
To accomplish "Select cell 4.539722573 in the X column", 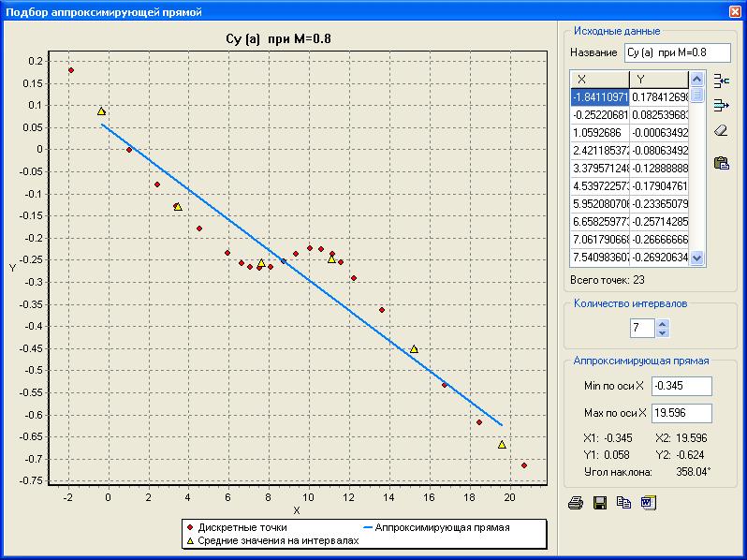I will (x=600, y=185).
